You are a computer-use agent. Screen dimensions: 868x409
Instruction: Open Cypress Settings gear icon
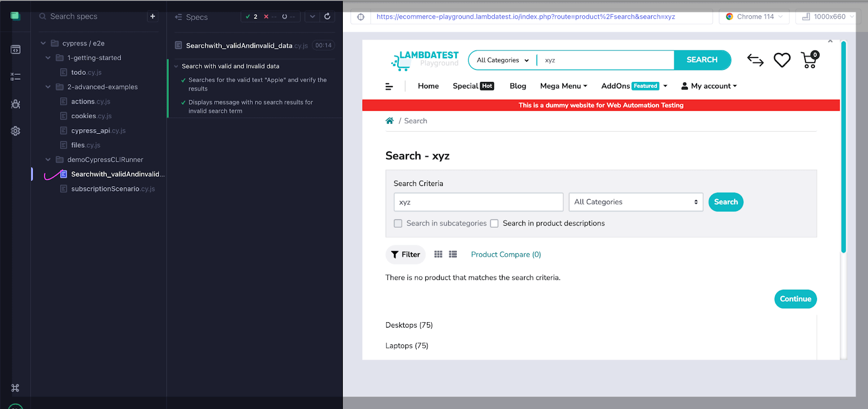[x=15, y=131]
